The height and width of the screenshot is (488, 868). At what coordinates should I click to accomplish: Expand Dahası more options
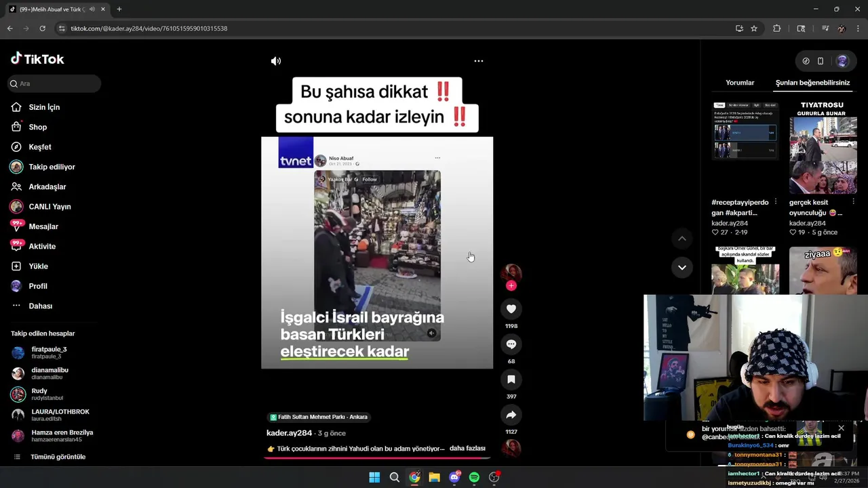(x=41, y=306)
